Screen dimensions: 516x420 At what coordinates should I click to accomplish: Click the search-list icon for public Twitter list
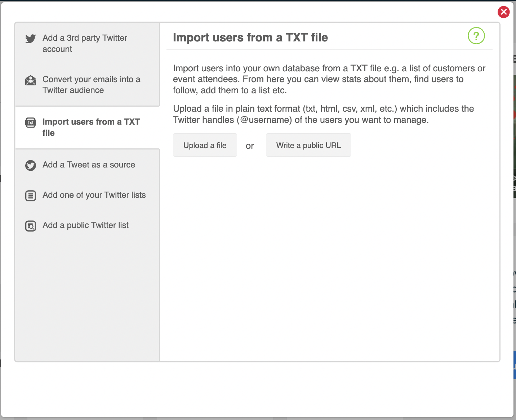(x=31, y=226)
